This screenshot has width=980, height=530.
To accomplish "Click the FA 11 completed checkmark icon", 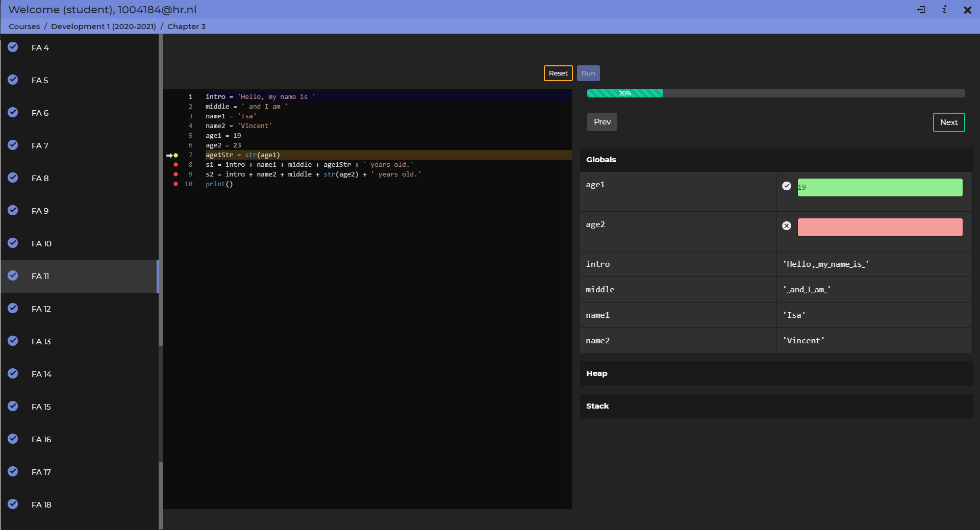I will (13, 275).
